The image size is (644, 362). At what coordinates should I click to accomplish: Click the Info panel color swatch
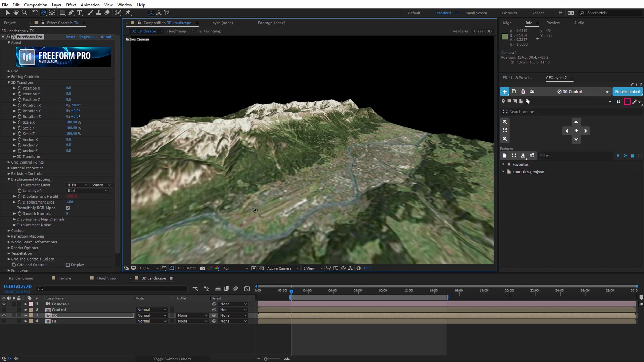[505, 37]
